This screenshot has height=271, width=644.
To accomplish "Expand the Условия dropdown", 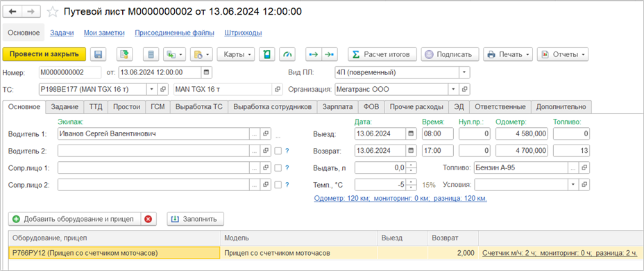I will (x=574, y=185).
